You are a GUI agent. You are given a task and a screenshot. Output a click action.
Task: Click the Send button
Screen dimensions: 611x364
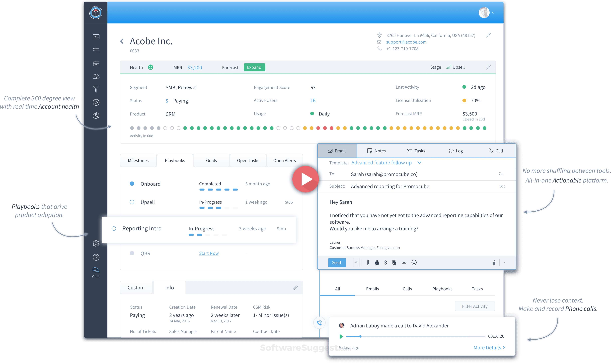pos(337,263)
